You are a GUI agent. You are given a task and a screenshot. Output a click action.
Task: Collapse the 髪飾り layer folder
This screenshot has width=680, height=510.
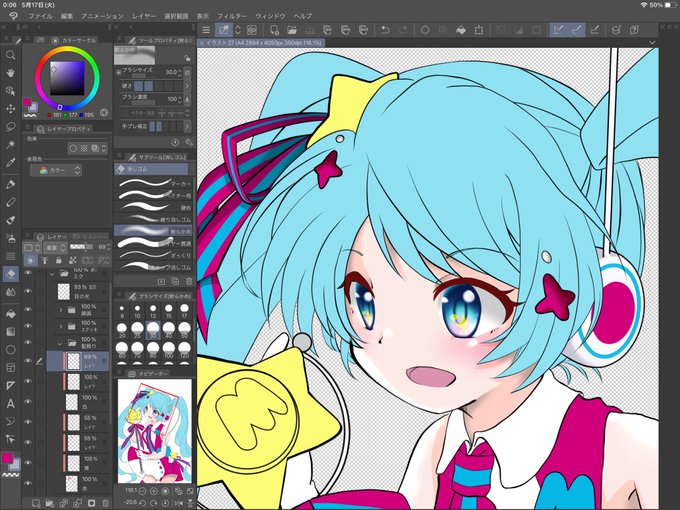[60, 343]
